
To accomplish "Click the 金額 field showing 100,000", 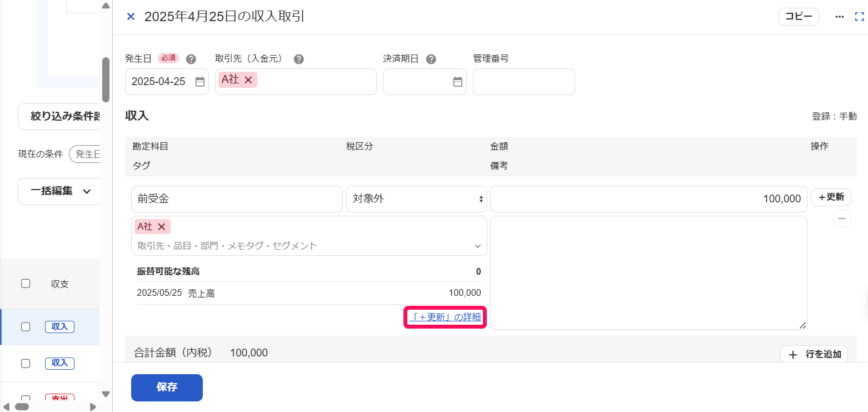I will tap(648, 199).
